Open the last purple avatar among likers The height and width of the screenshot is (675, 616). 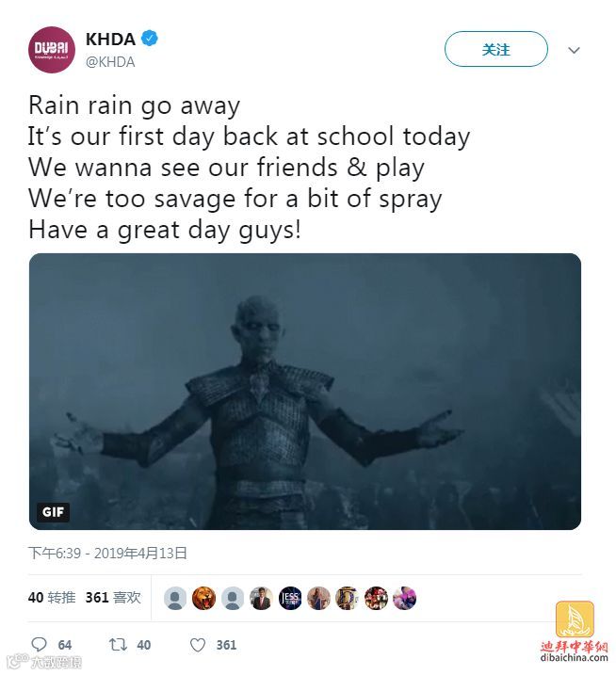point(404,598)
